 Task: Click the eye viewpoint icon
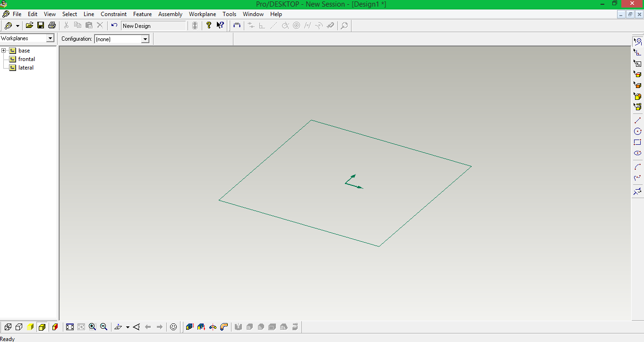(x=137, y=327)
